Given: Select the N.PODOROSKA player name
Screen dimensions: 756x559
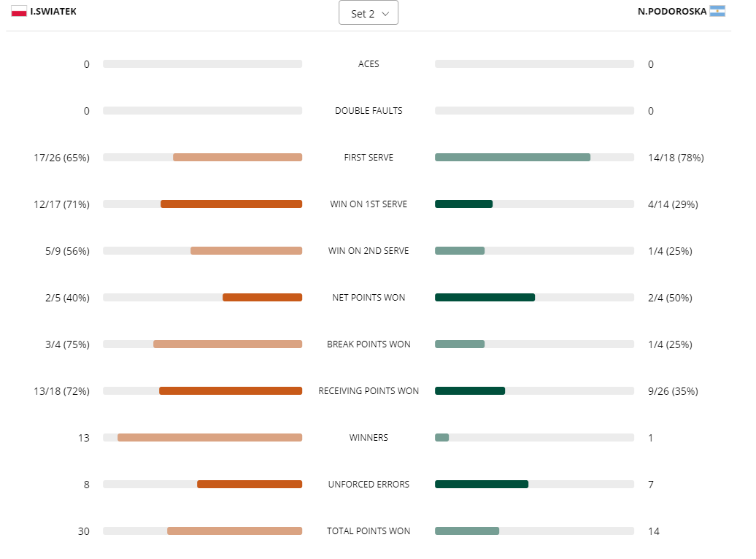Looking at the screenshot, I should point(672,12).
